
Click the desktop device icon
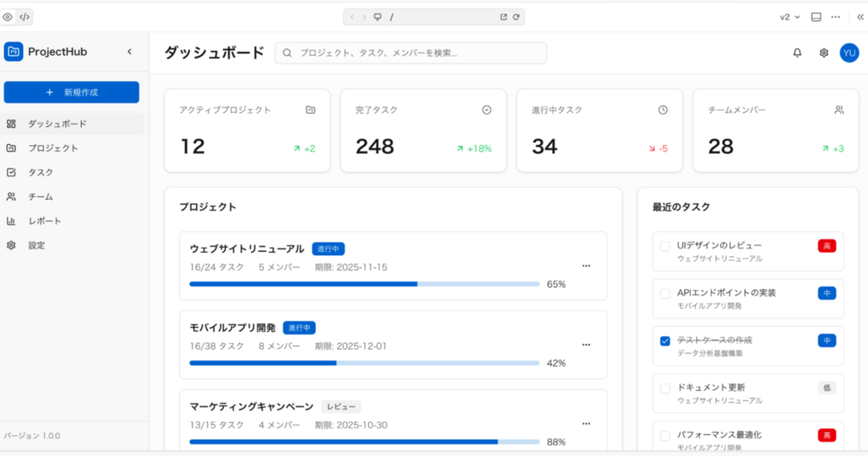[x=378, y=17]
